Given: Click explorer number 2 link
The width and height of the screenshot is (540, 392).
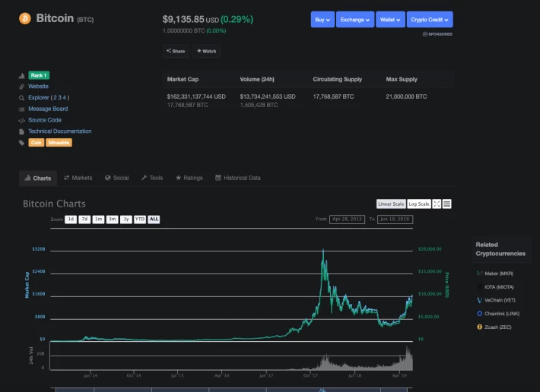Looking at the screenshot, I should click(55, 98).
